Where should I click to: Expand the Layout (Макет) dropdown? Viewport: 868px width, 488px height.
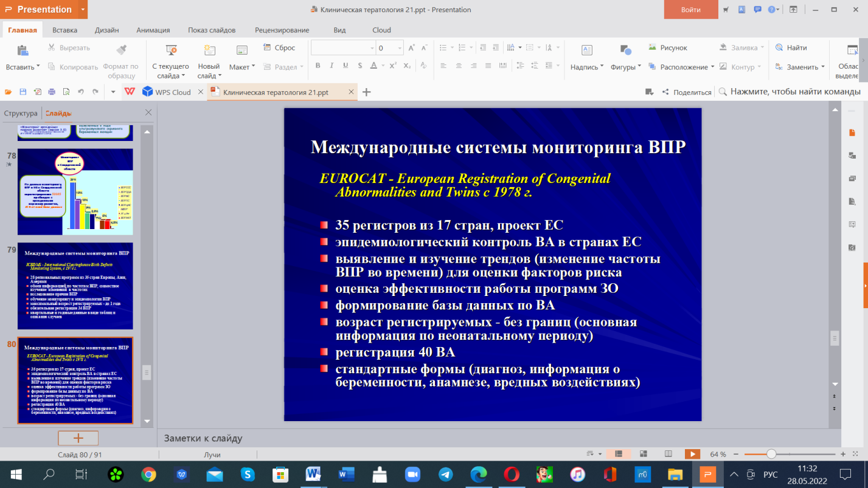pyautogui.click(x=254, y=67)
